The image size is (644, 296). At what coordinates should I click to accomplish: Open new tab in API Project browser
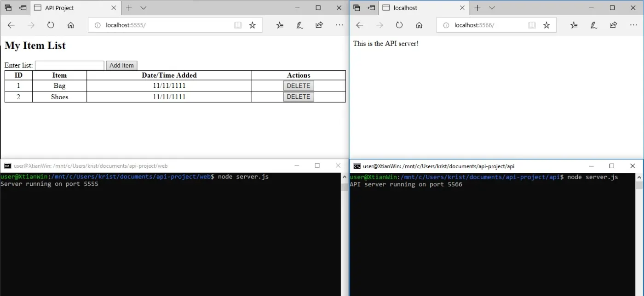point(129,8)
